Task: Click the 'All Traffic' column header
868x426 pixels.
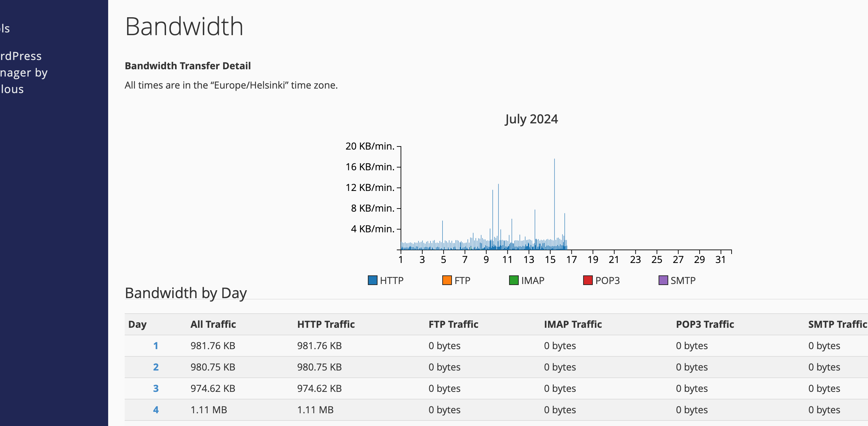Action: point(213,324)
